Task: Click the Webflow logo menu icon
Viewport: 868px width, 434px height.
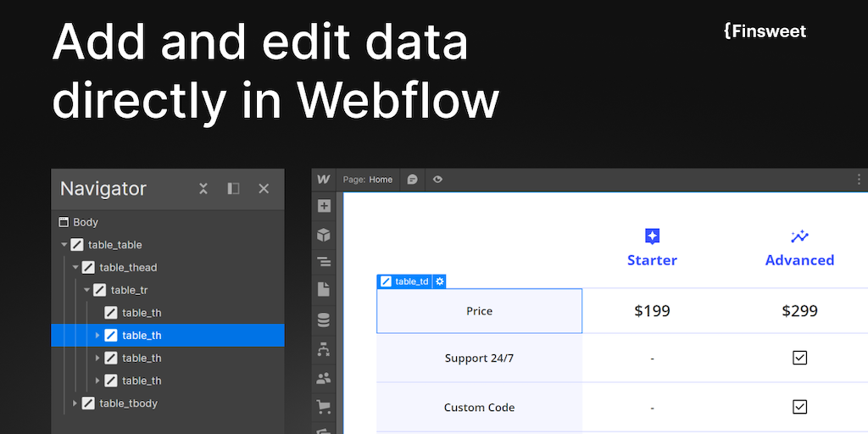Action: (324, 180)
